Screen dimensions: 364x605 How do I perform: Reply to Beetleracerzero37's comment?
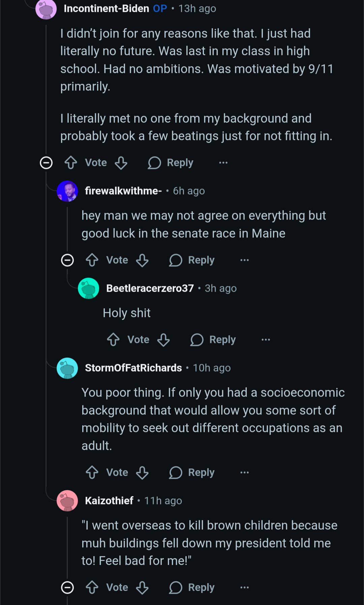[213, 340]
